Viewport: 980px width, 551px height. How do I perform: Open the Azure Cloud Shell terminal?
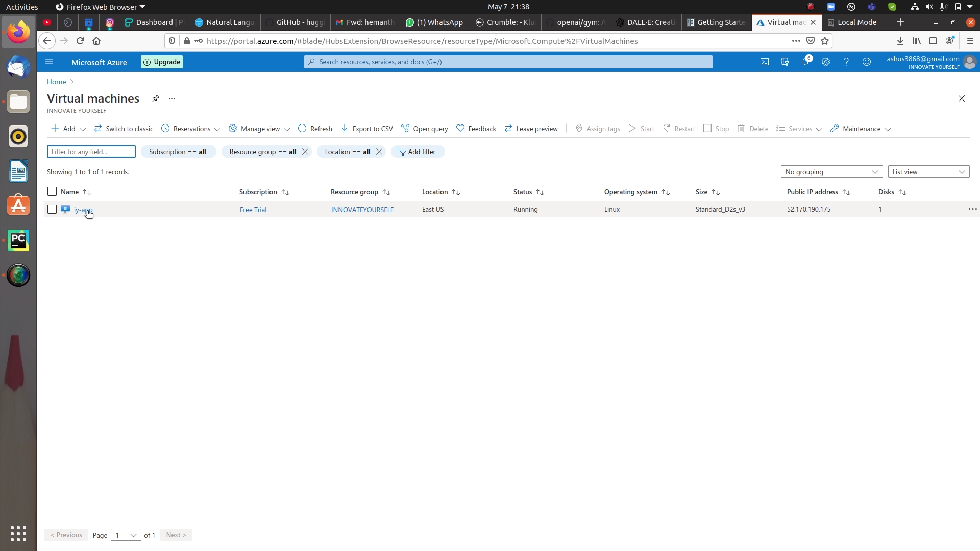765,62
